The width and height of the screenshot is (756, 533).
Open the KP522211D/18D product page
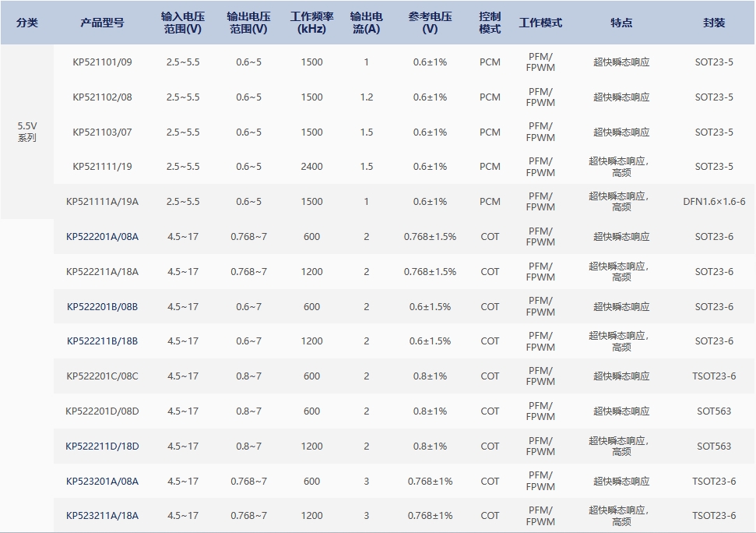tap(102, 447)
